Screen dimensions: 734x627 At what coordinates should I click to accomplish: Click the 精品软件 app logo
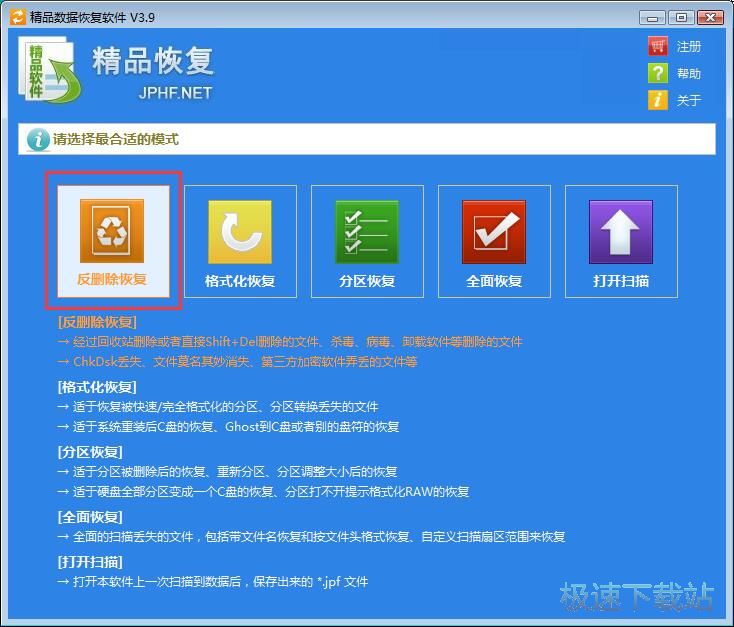point(49,70)
